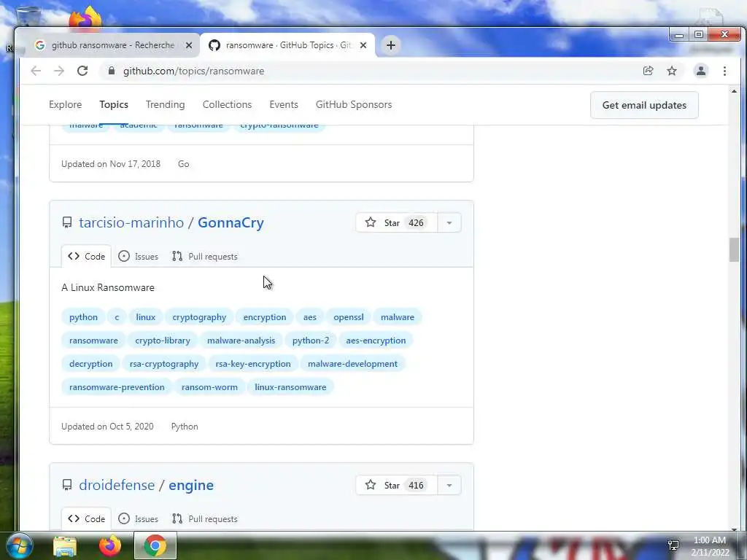The image size is (747, 560).
Task: Click the encryption topic tag
Action: [265, 317]
